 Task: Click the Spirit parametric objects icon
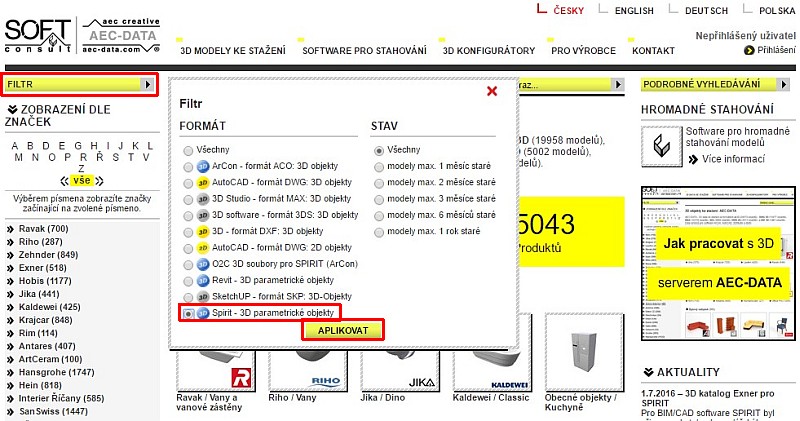coord(203,313)
